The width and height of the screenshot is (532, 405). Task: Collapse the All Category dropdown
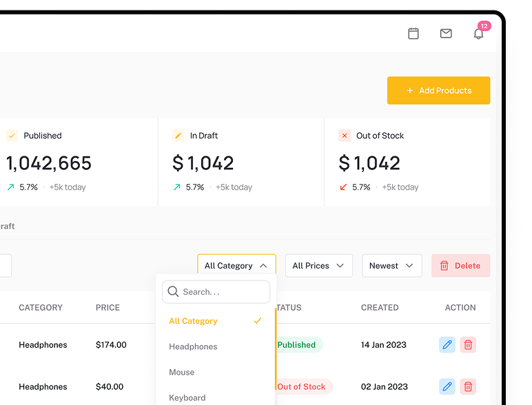pyautogui.click(x=236, y=266)
